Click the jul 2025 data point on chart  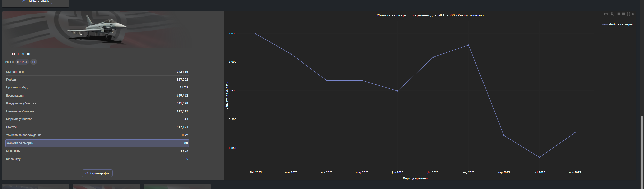(x=433, y=57)
